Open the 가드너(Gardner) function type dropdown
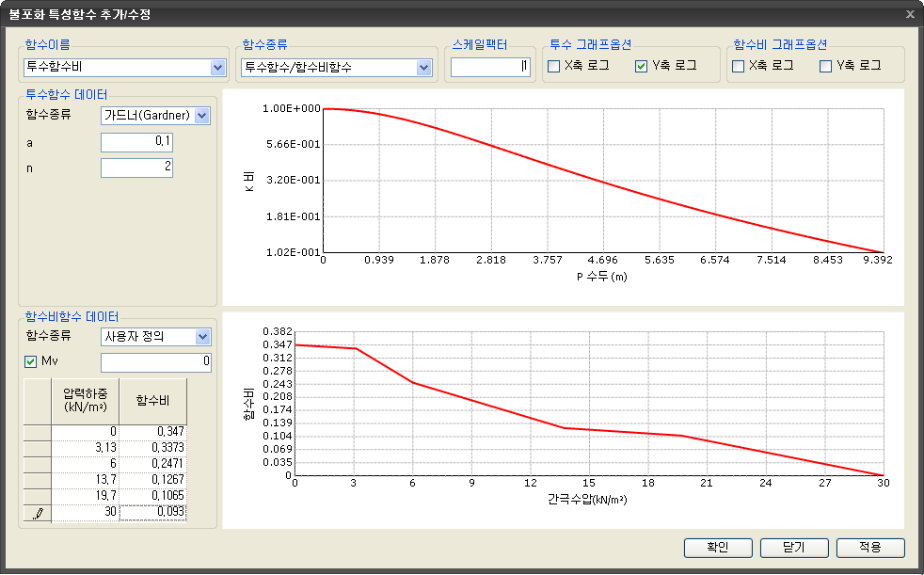924x575 pixels. 201,116
